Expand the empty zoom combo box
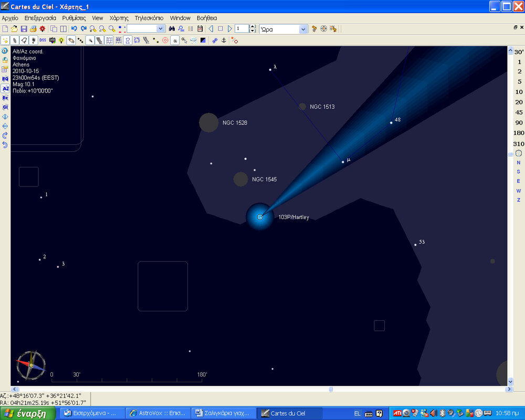This screenshot has width=525, height=420. point(161,29)
